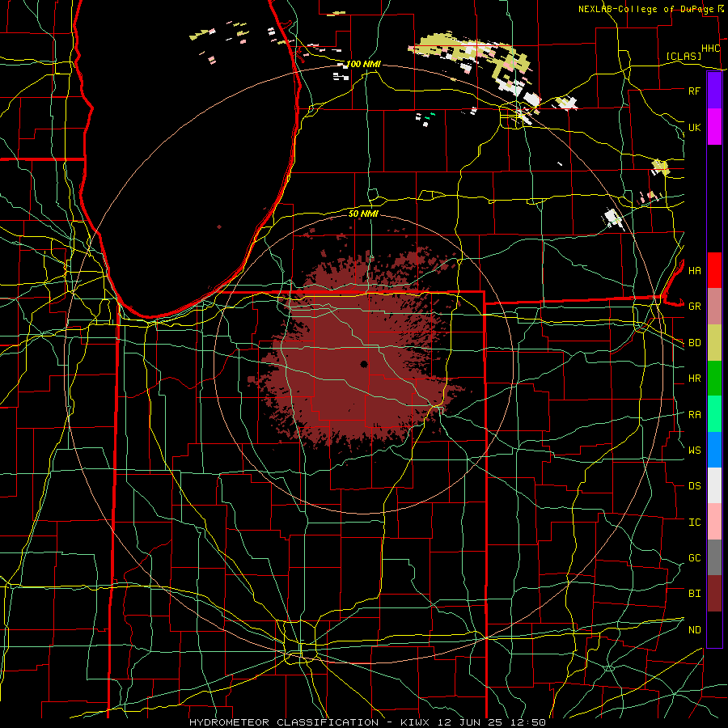Click the ND legend label
728x728 pixels.
(x=694, y=630)
